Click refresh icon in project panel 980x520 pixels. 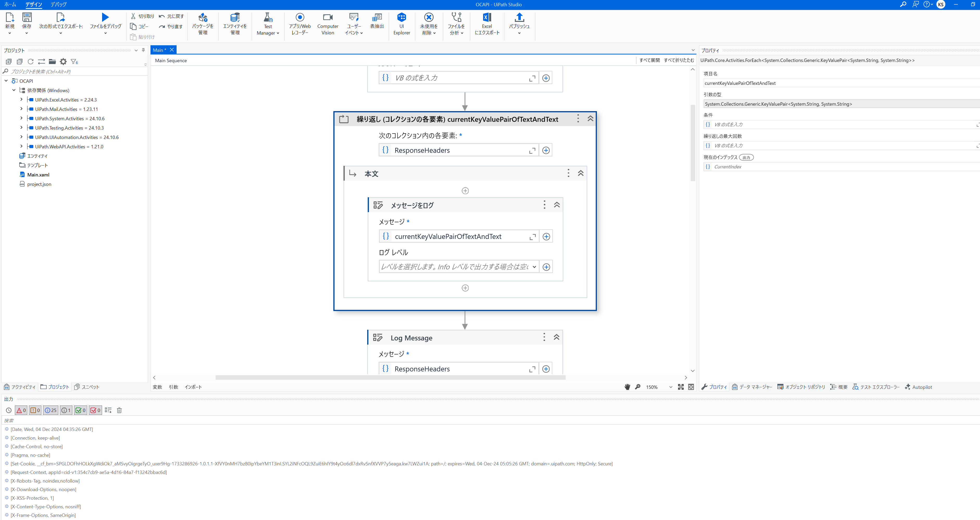click(30, 62)
